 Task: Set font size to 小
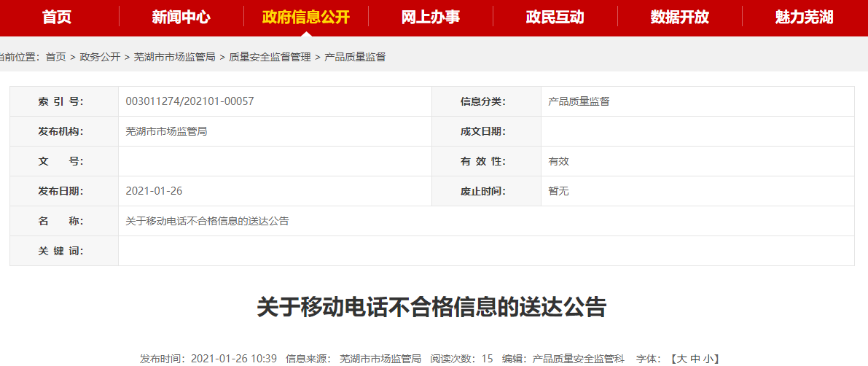pos(708,359)
